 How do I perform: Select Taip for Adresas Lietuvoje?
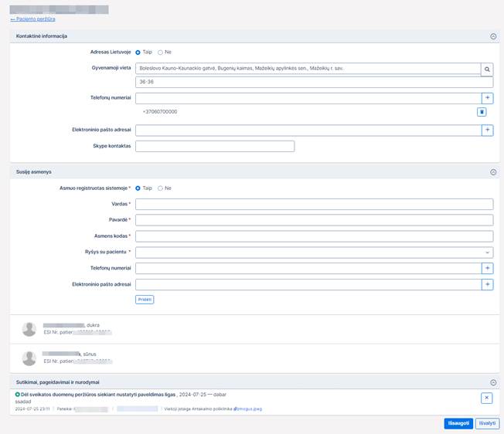pos(138,52)
